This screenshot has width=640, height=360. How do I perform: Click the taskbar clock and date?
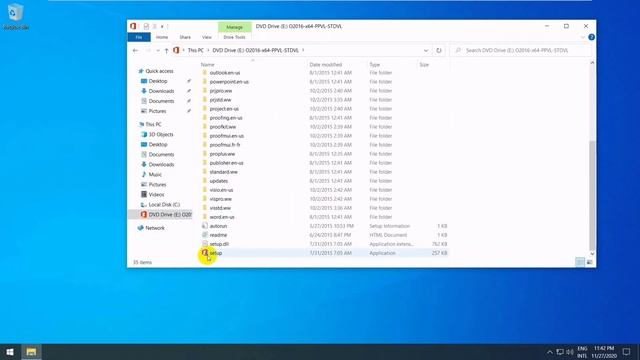point(604,352)
